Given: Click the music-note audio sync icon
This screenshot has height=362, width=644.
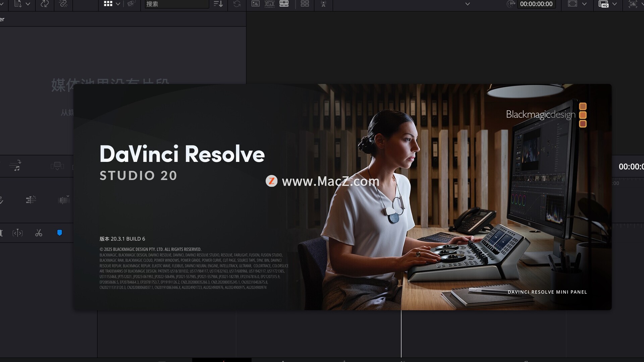Looking at the screenshot, I should [16, 166].
